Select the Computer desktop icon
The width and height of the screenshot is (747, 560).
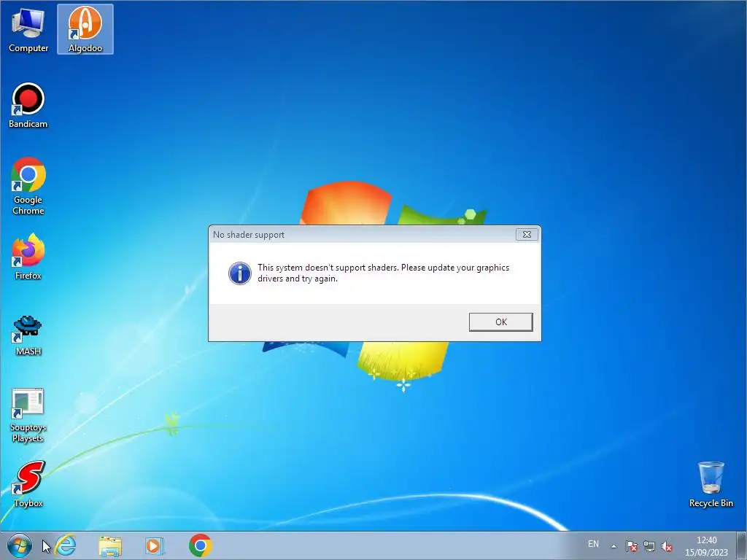28,29
